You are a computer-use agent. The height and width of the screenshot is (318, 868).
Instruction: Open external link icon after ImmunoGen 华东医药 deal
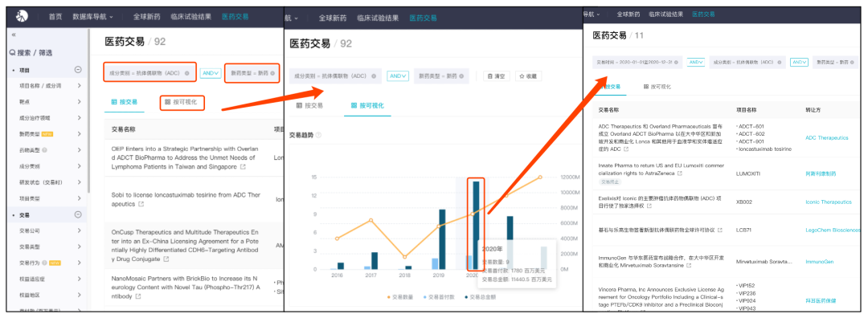point(690,266)
